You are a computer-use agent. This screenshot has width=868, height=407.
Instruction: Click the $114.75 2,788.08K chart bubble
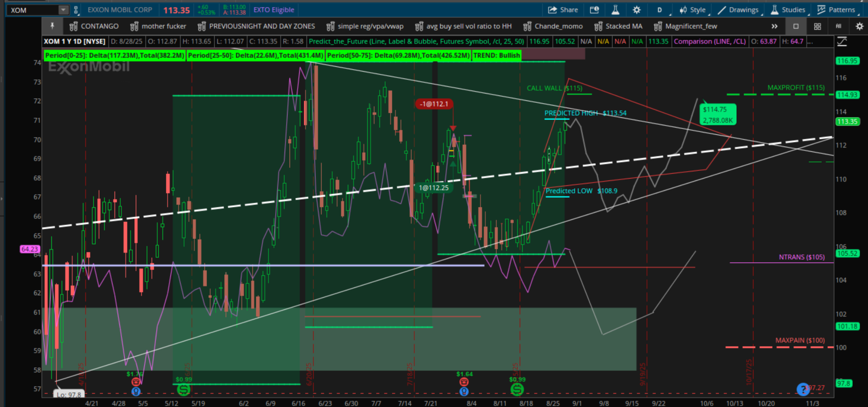point(718,115)
